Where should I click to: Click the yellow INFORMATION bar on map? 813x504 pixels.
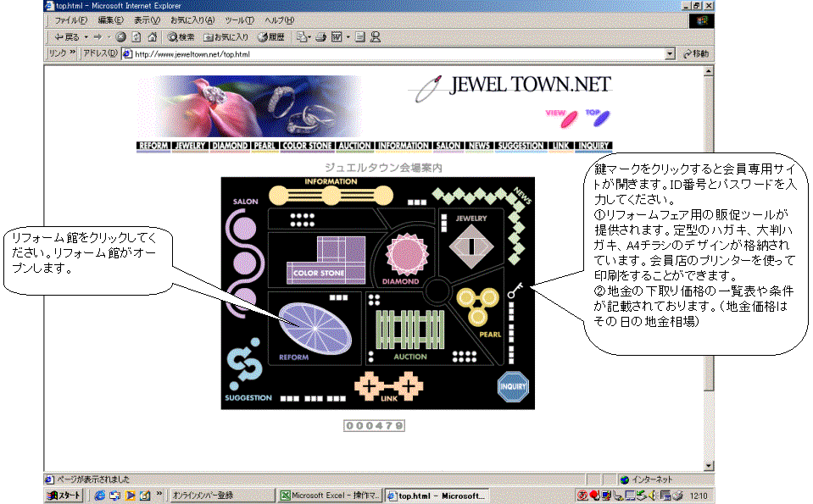tap(331, 196)
